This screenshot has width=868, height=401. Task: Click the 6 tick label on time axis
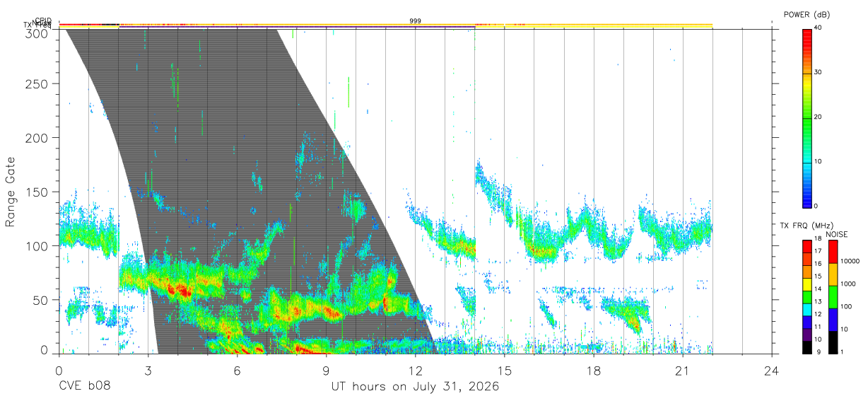237,371
